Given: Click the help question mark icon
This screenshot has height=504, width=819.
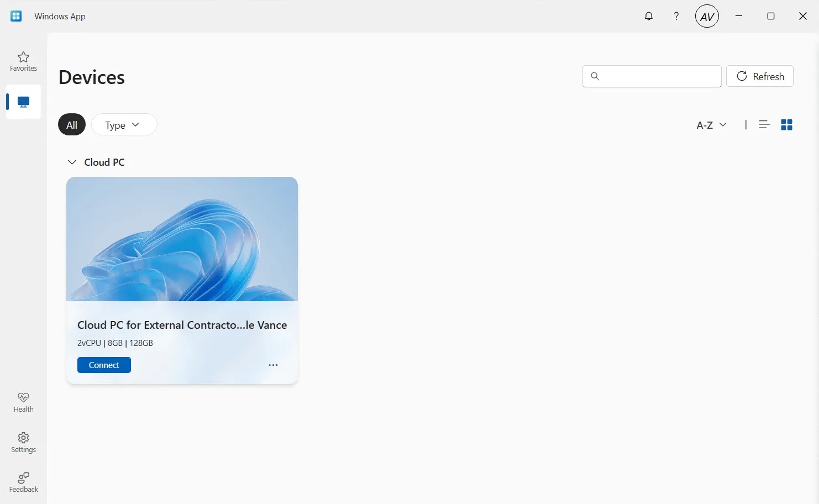Looking at the screenshot, I should click(x=676, y=16).
